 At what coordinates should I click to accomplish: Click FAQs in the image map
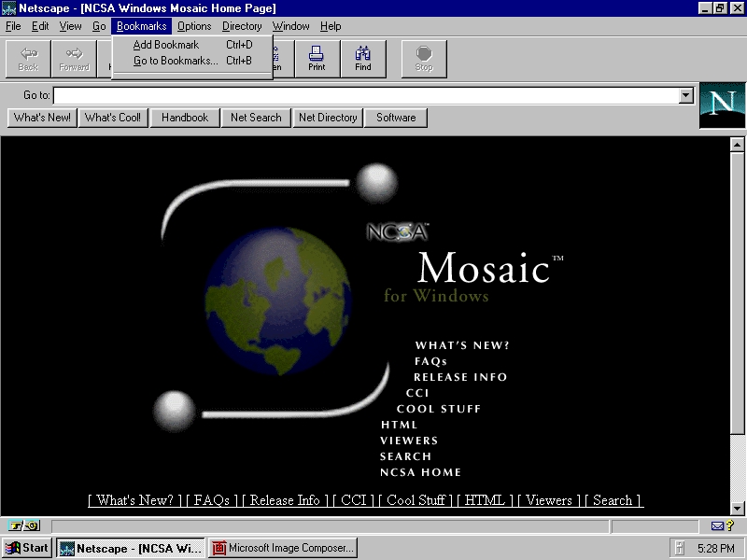[430, 361]
